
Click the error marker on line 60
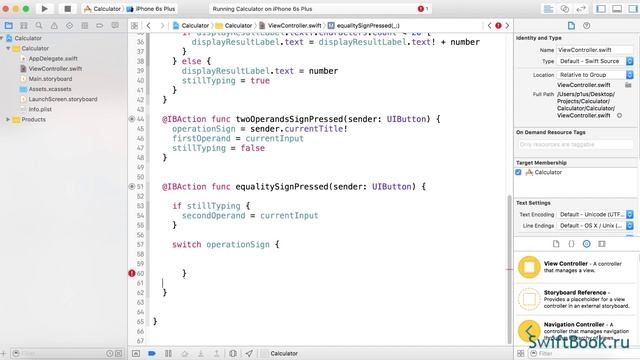tap(131, 273)
